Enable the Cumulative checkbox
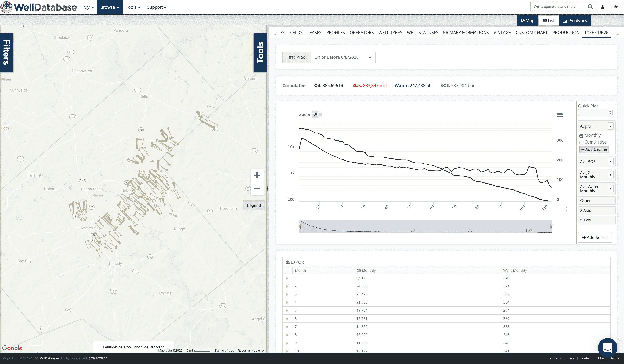The width and height of the screenshot is (624, 364). tap(581, 143)
